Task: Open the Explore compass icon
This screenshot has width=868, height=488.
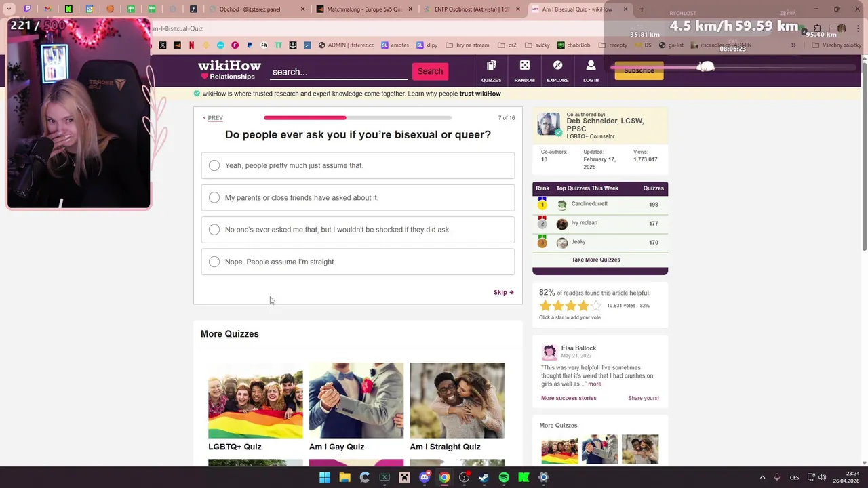Action: [x=557, y=70]
